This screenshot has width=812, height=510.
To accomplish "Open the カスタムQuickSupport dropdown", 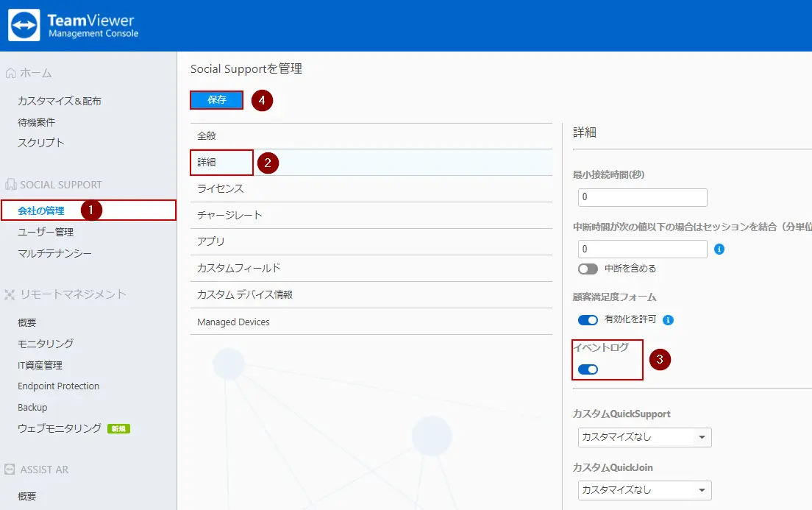I will click(645, 437).
